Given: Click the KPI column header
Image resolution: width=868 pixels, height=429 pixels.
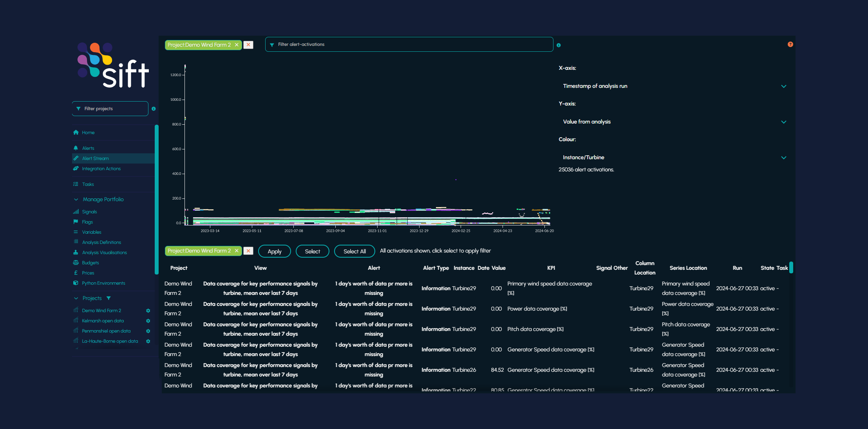Looking at the screenshot, I should [551, 268].
